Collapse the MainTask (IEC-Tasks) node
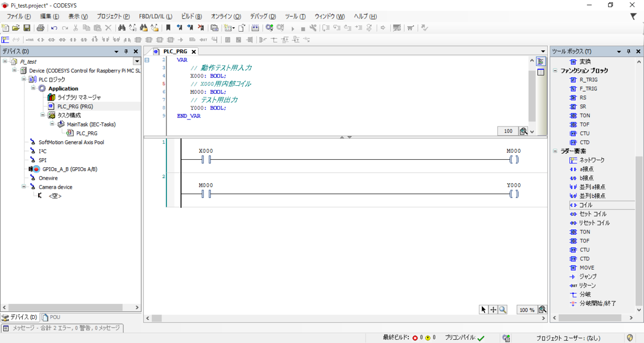 [x=52, y=124]
